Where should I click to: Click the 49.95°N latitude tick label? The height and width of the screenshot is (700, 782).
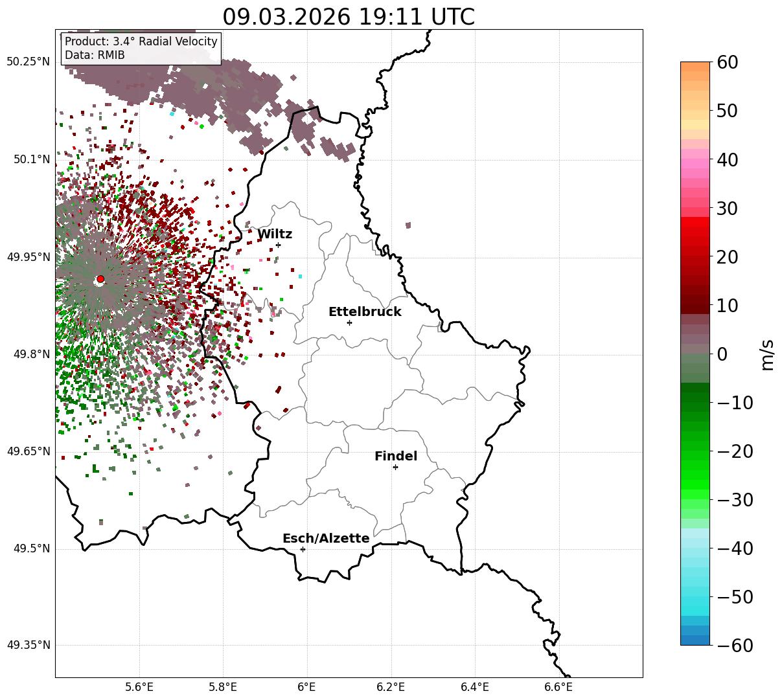[x=28, y=257]
